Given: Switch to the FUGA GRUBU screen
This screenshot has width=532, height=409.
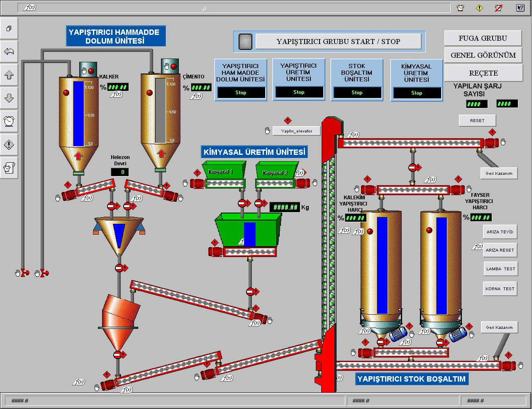Looking at the screenshot, I should (483, 38).
